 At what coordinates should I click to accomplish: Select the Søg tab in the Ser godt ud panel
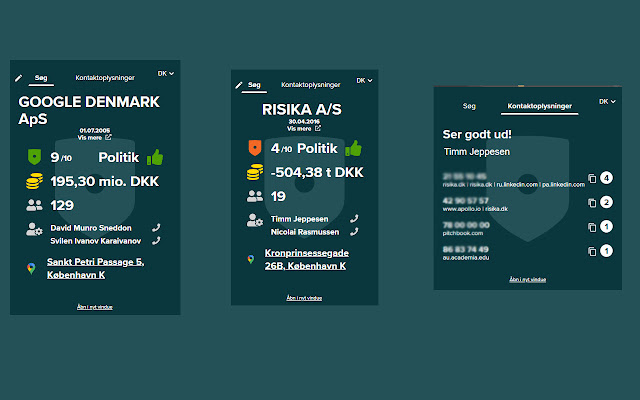(469, 106)
